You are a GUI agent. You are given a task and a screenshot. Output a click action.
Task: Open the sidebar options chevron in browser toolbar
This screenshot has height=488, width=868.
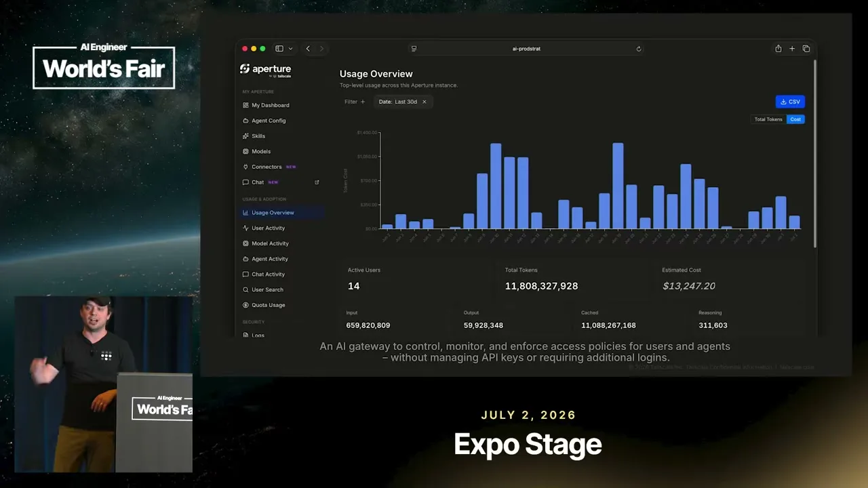coord(290,49)
